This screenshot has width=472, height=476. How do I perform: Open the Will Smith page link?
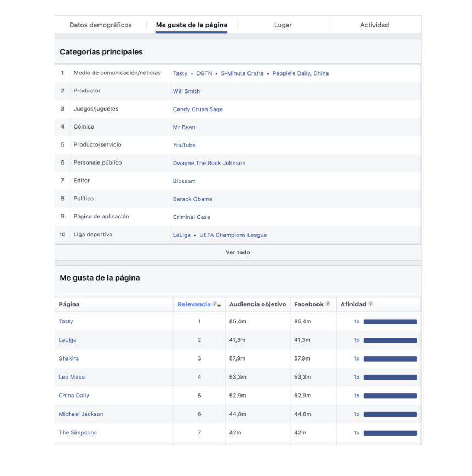[186, 91]
